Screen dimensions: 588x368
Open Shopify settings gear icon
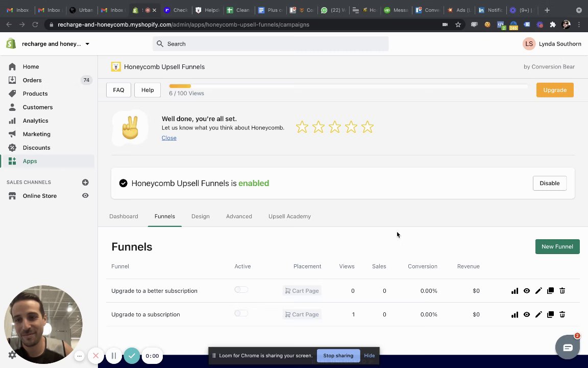click(x=12, y=355)
